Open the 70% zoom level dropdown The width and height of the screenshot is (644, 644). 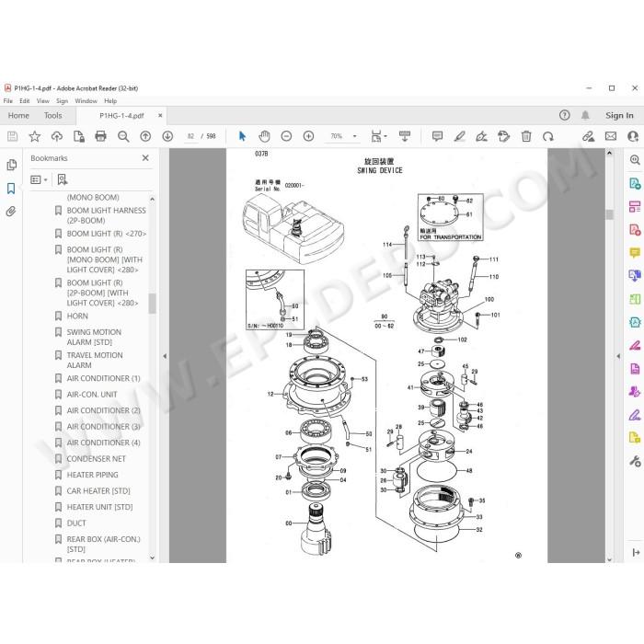tap(355, 136)
